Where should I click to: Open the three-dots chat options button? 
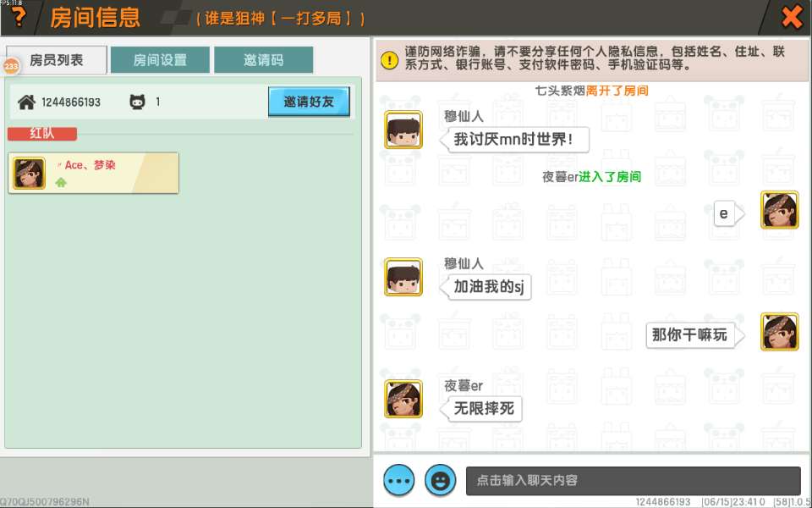click(x=399, y=480)
